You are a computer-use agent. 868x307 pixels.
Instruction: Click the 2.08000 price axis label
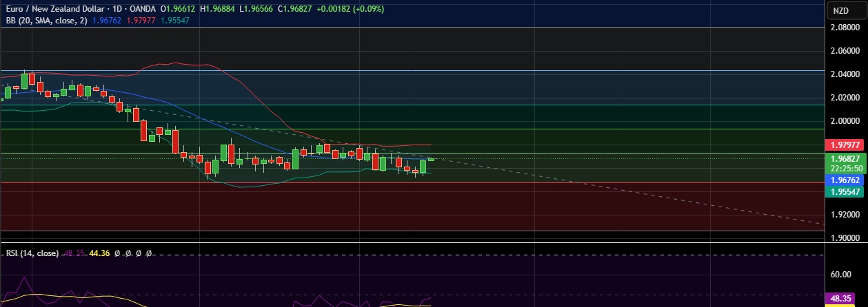(845, 28)
